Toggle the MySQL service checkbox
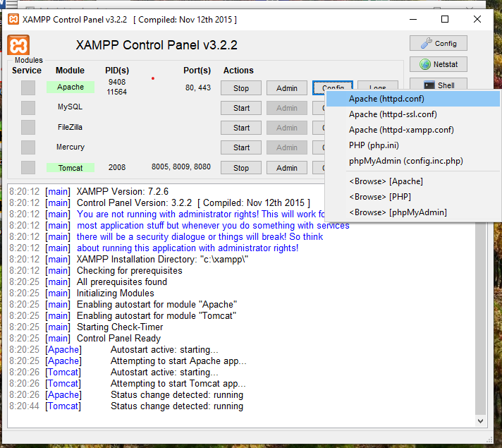The height and width of the screenshot is (448, 502). (28, 108)
